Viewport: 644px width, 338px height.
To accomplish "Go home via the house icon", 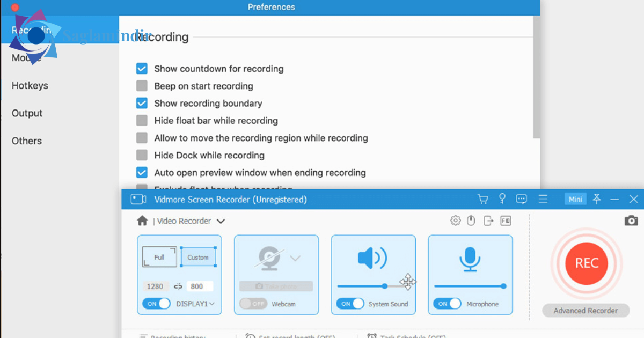I will [x=142, y=221].
